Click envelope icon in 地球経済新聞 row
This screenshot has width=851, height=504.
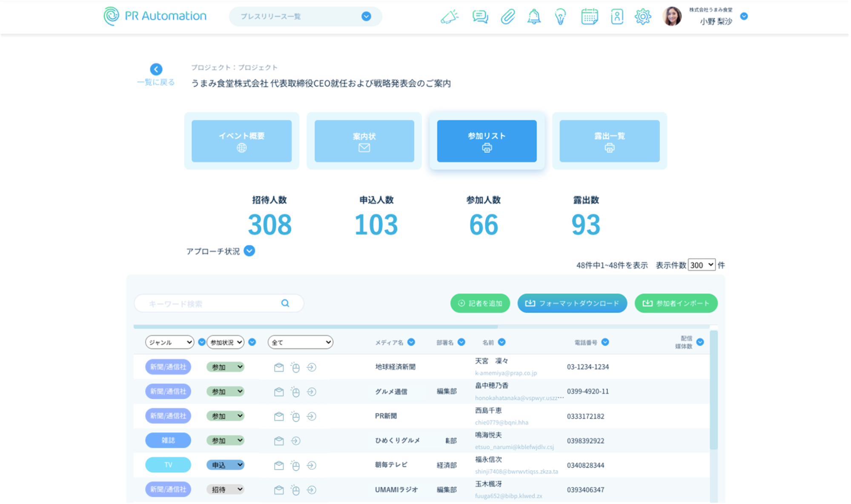(x=279, y=367)
